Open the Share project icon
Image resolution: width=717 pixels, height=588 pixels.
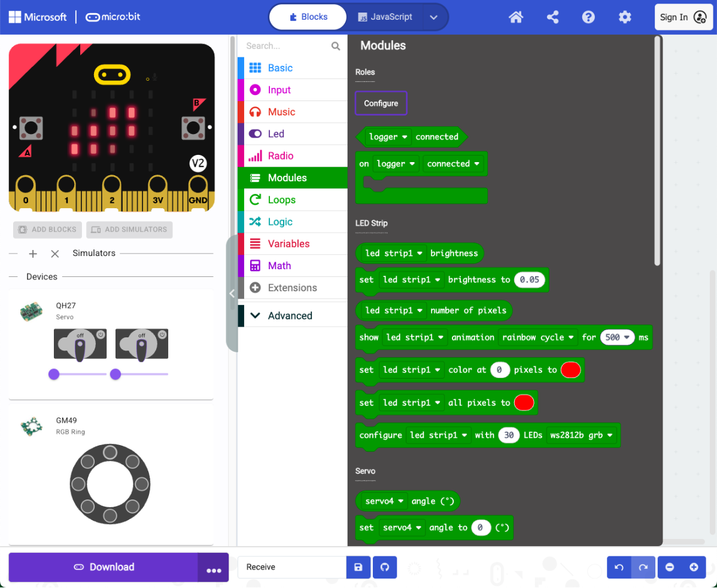click(x=552, y=17)
